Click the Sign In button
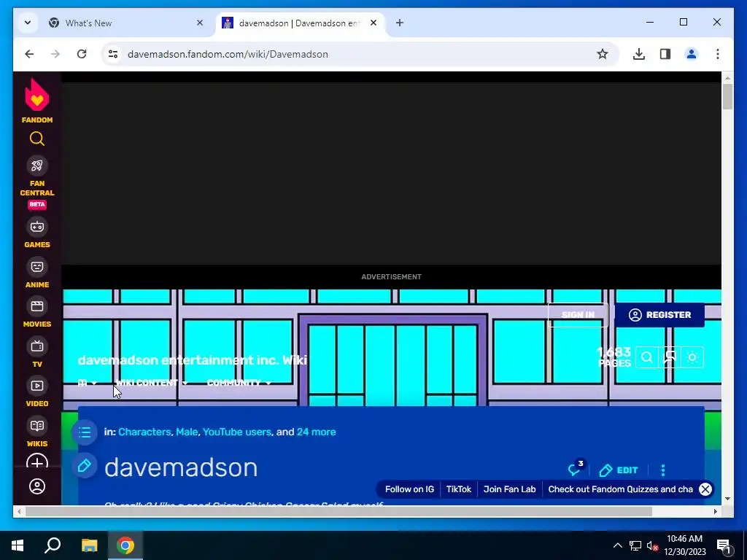The image size is (747, 560). (x=578, y=315)
